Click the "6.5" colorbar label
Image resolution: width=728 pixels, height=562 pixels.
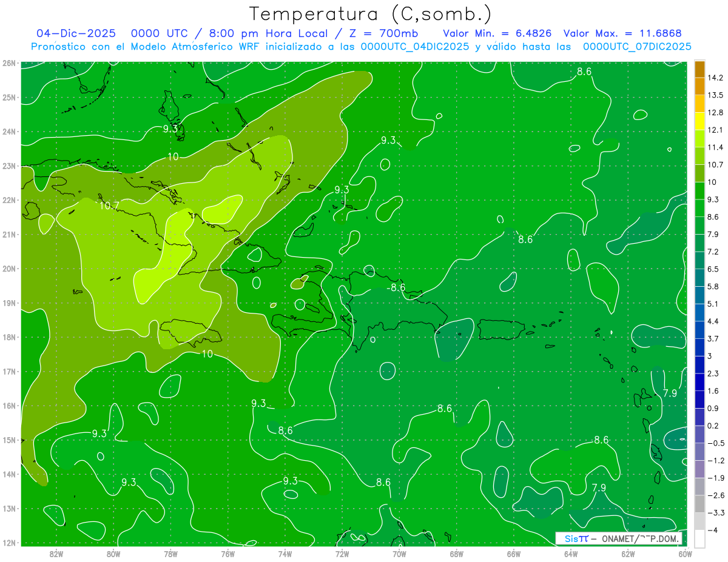click(x=713, y=269)
